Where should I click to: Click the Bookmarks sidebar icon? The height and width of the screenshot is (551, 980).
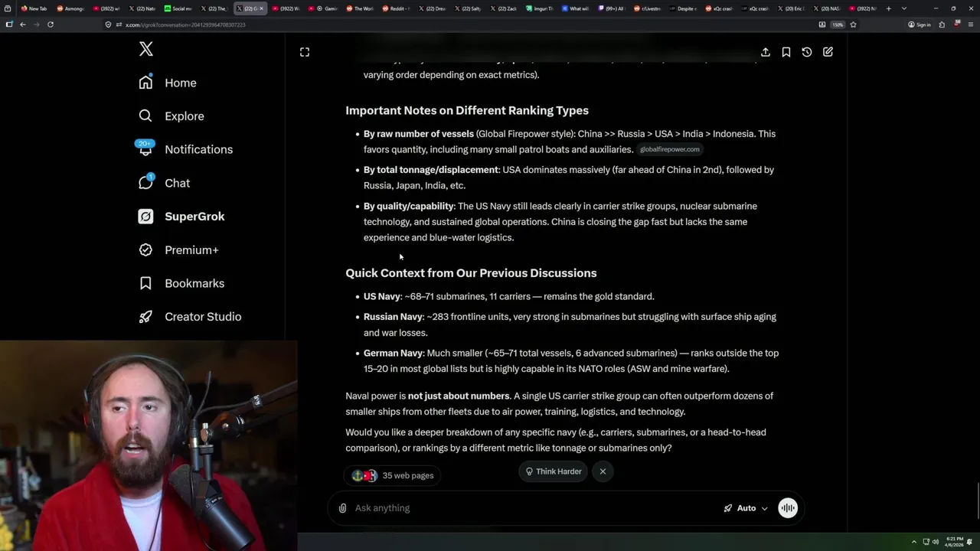click(145, 283)
